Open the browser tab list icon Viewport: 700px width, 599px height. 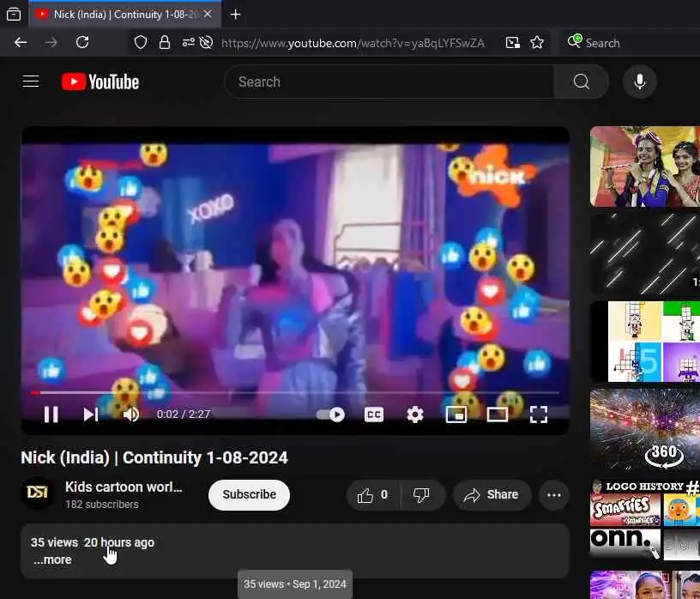point(14,15)
